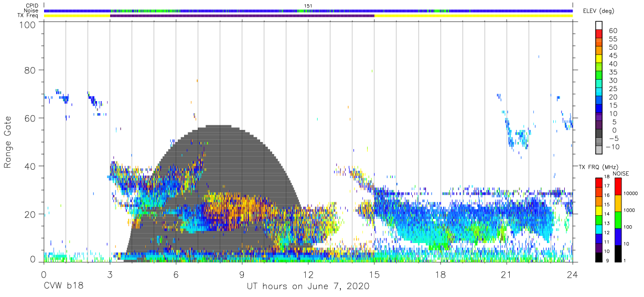The width and height of the screenshot is (644, 297).
Task: Click the black 9–10 MHz segment of TX FRQ colorbar
Action: click(x=599, y=256)
